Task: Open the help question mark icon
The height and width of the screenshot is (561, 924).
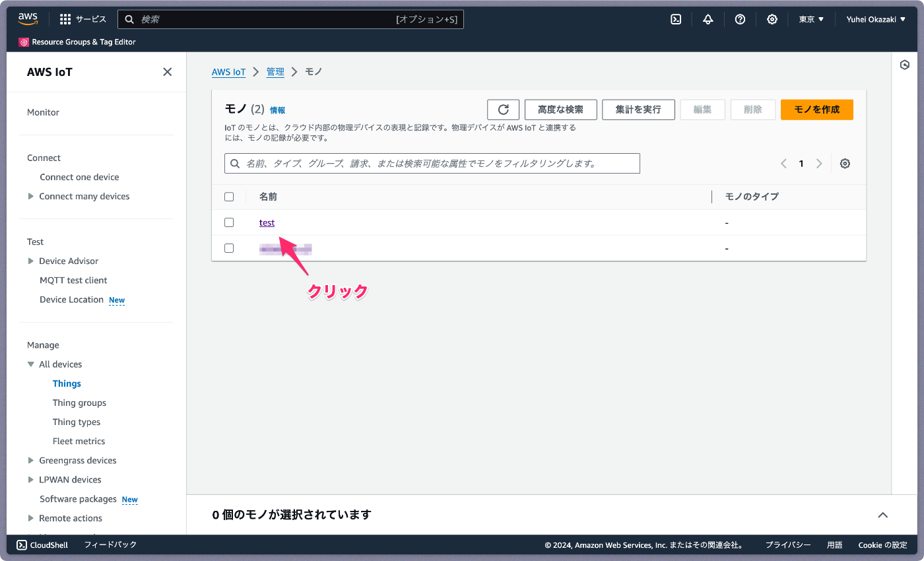Action: click(740, 19)
